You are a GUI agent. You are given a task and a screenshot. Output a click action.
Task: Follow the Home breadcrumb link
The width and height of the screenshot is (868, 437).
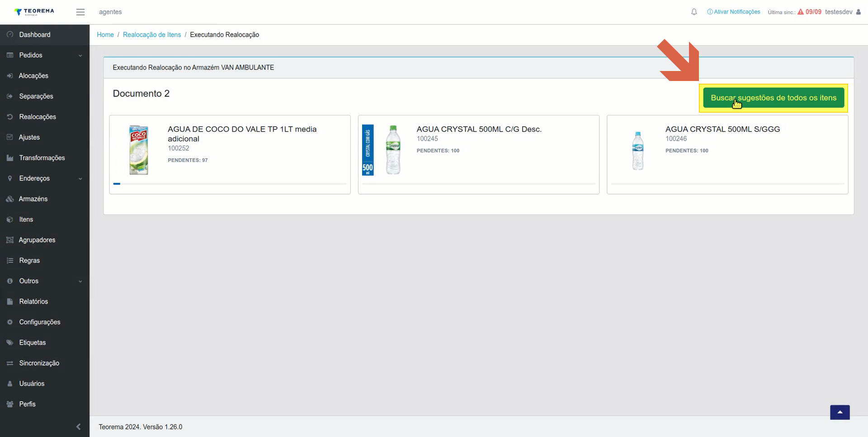pos(105,35)
